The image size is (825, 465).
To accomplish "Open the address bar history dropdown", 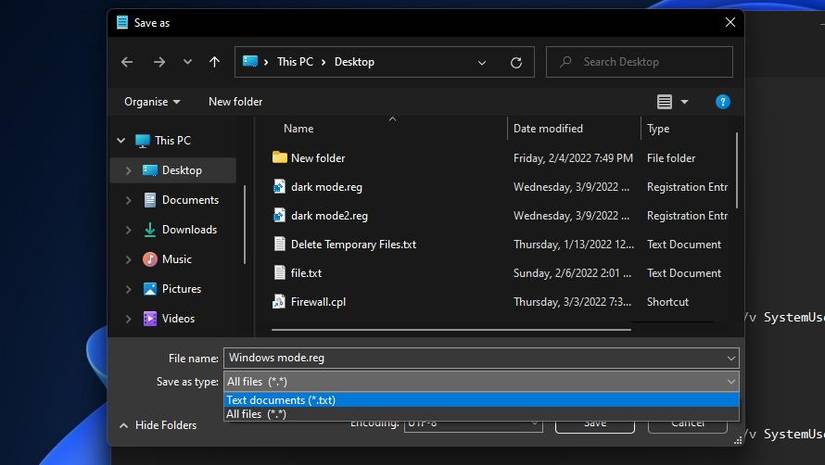I will coord(481,63).
